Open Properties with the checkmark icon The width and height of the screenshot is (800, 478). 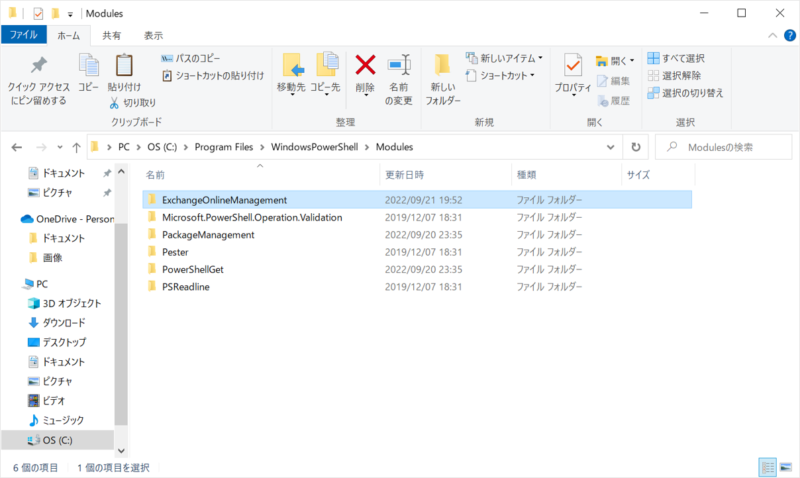coord(573,67)
